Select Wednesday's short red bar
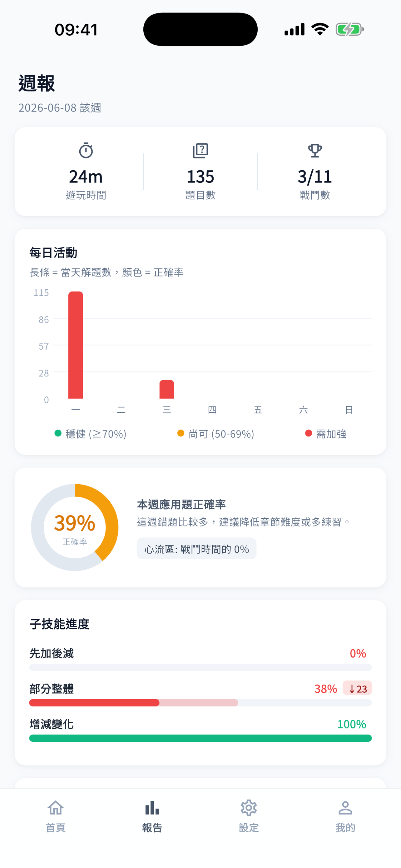The height and width of the screenshot is (868, 401). coord(167,389)
